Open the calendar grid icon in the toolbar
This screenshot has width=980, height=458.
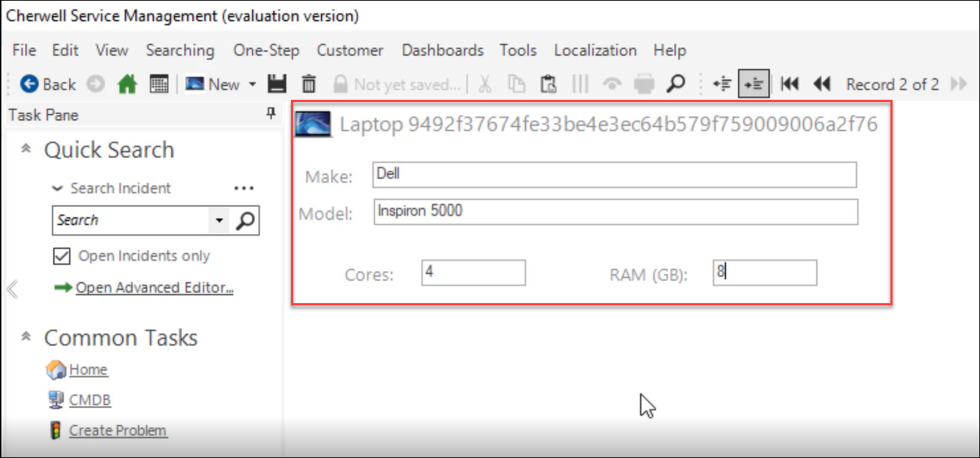(159, 84)
